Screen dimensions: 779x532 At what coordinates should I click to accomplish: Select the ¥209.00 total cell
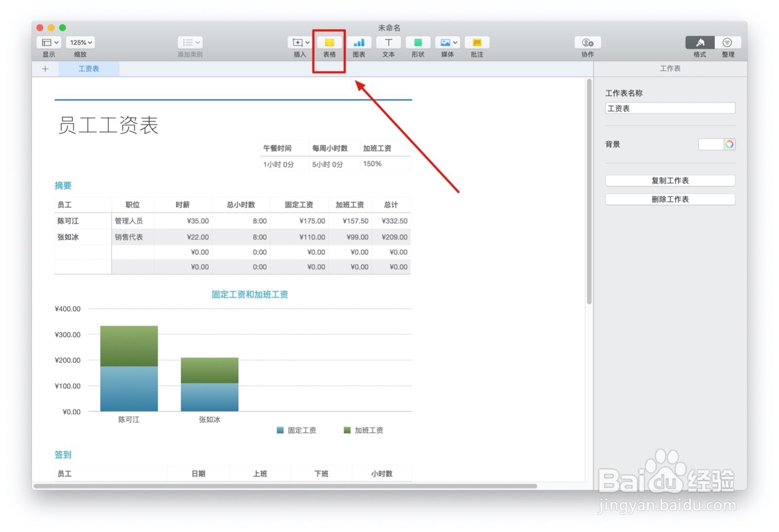point(391,237)
